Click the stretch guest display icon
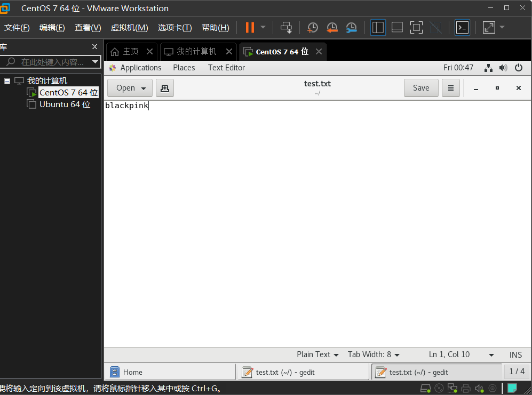The width and height of the screenshot is (532, 395). [x=489, y=28]
